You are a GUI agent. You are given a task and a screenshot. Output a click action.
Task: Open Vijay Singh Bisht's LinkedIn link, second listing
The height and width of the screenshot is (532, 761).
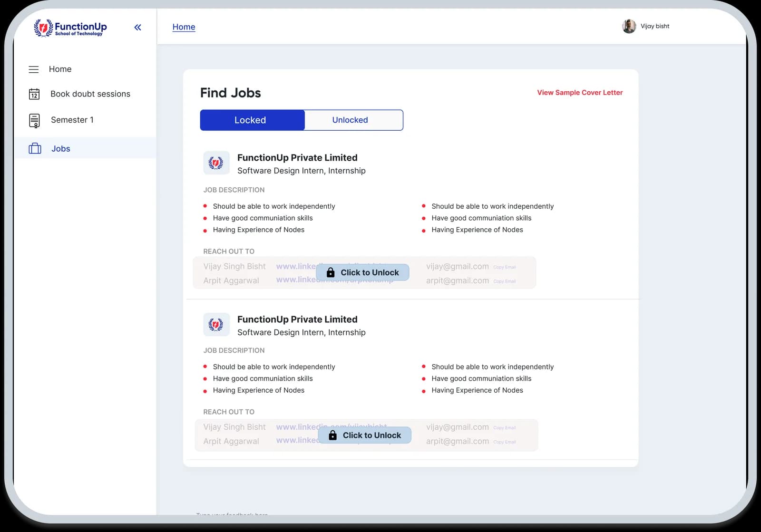(x=298, y=427)
